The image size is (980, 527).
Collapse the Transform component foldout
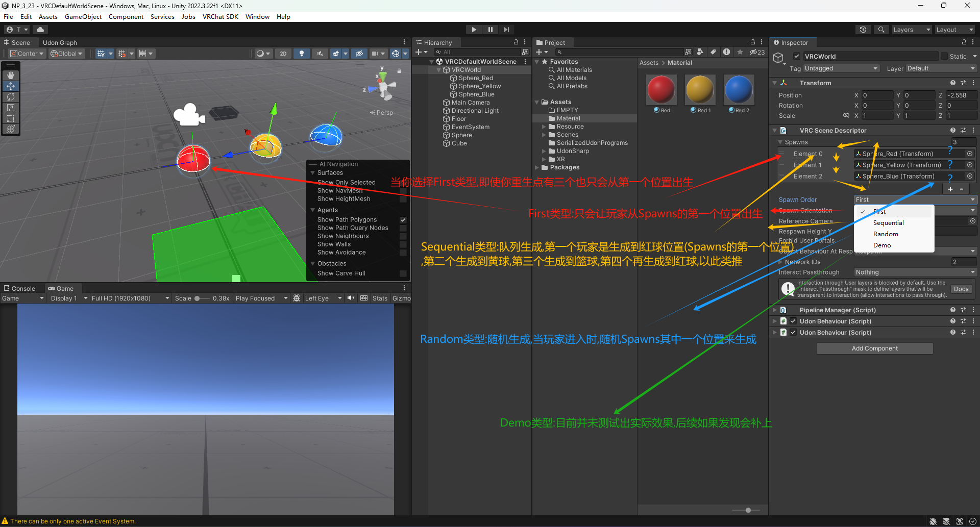pyautogui.click(x=774, y=83)
